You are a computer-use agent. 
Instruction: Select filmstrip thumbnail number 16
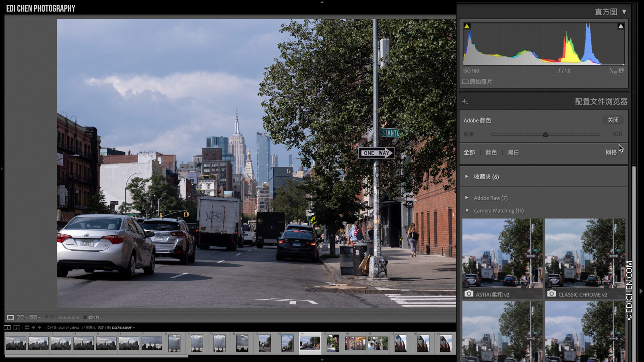pos(355,343)
